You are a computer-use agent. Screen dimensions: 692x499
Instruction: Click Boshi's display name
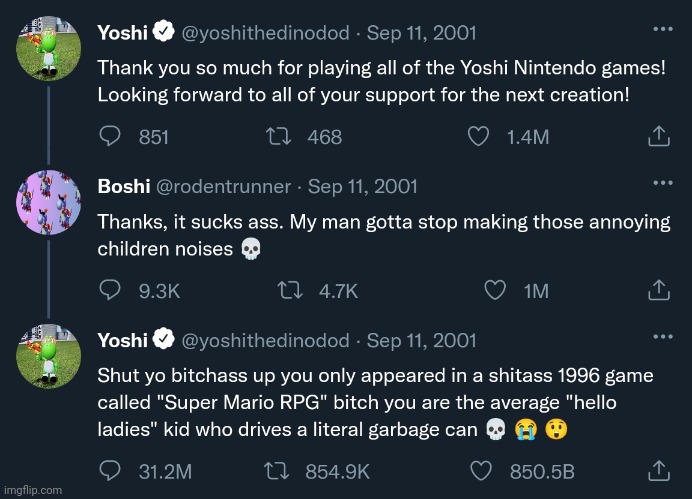124,186
